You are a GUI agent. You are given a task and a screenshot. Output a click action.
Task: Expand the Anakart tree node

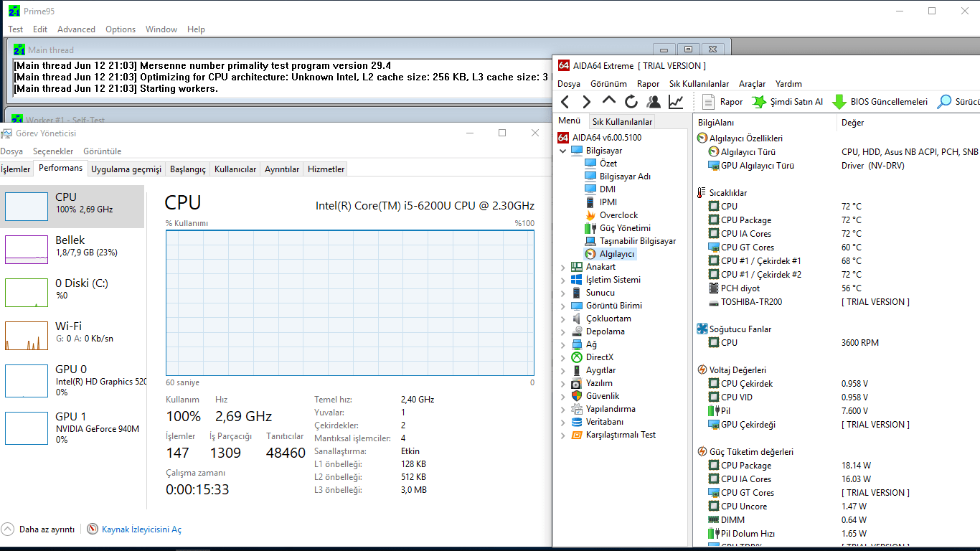pos(563,267)
